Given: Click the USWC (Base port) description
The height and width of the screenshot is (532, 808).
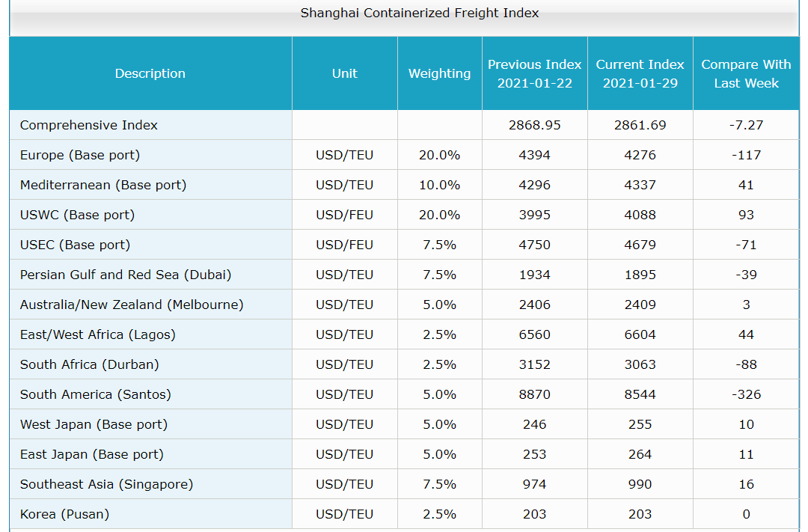Looking at the screenshot, I should click(77, 215).
